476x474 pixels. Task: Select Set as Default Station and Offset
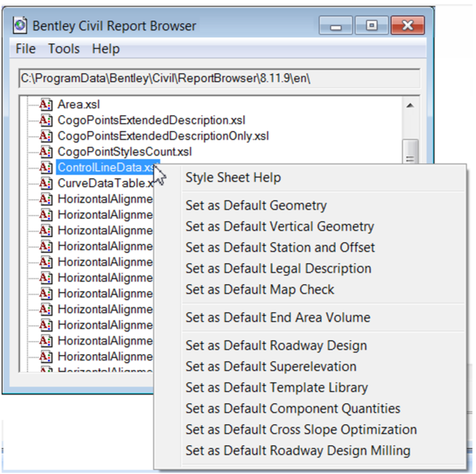pyautogui.click(x=280, y=247)
